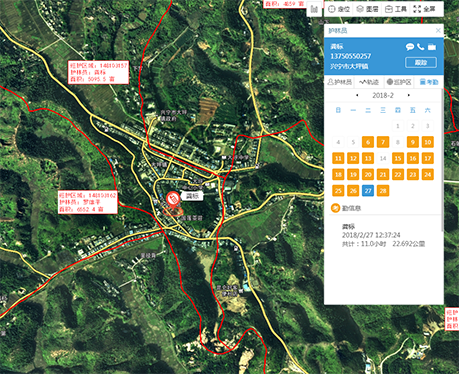Viewport: 459px width, 374px height.
Task: Call the ranger with phone icon
Action: pyautogui.click(x=420, y=47)
